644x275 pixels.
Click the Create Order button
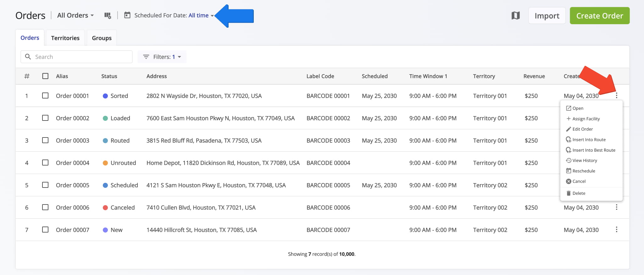(x=600, y=16)
